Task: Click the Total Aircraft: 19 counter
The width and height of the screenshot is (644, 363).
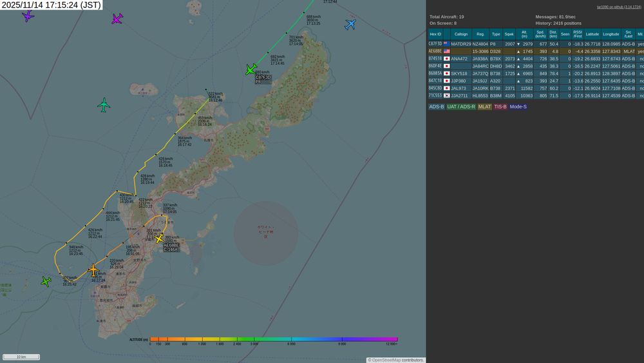Action: pyautogui.click(x=446, y=17)
